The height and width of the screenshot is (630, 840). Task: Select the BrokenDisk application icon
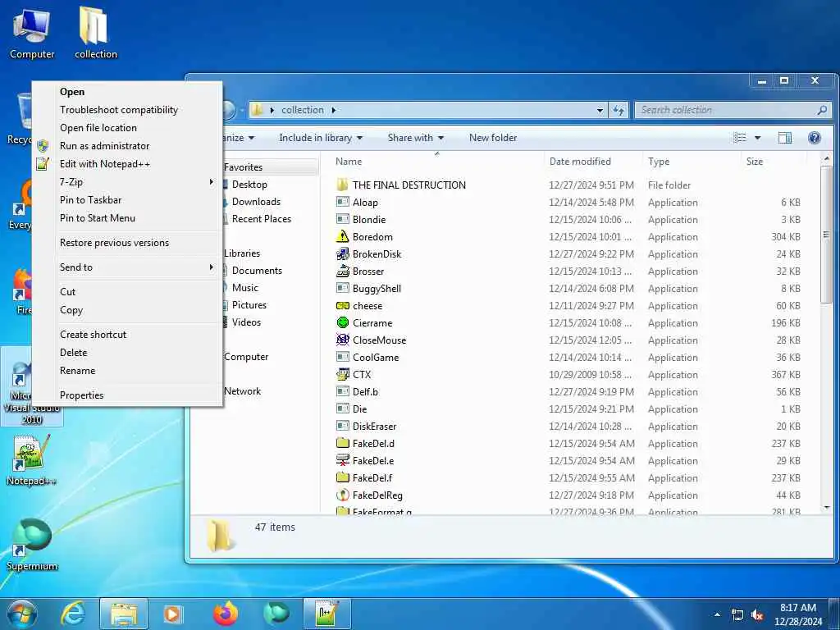click(x=342, y=254)
